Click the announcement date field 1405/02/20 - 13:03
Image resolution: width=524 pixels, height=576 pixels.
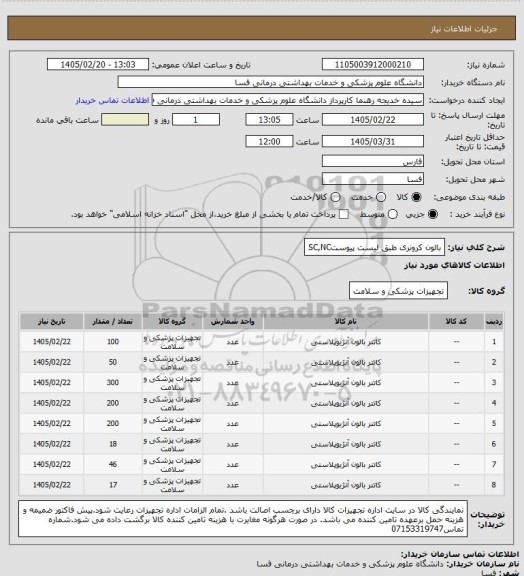click(98, 65)
